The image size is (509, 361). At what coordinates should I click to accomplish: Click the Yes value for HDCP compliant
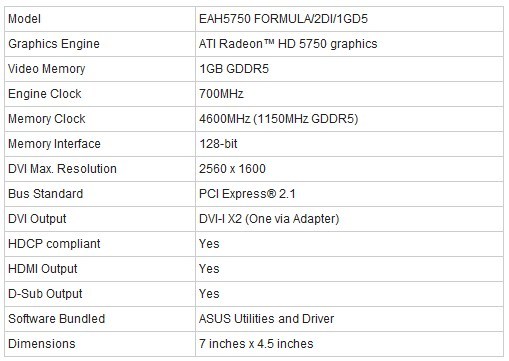tap(209, 244)
